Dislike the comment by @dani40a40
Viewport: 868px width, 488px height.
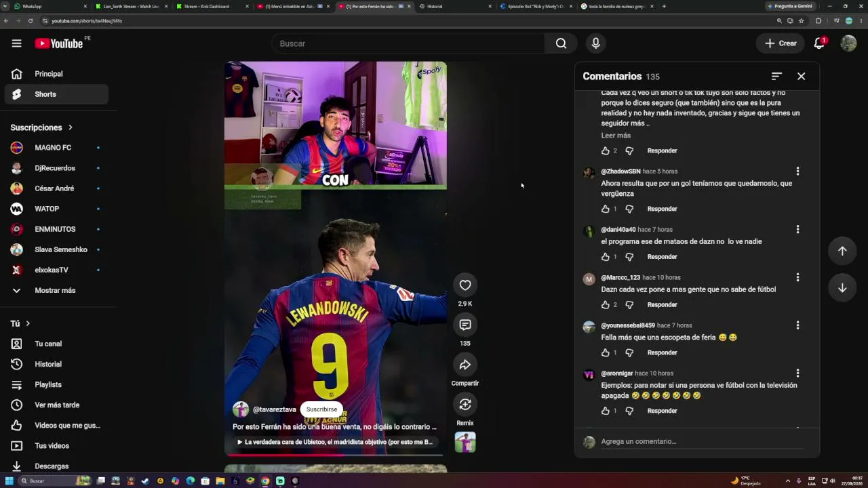coord(629,257)
